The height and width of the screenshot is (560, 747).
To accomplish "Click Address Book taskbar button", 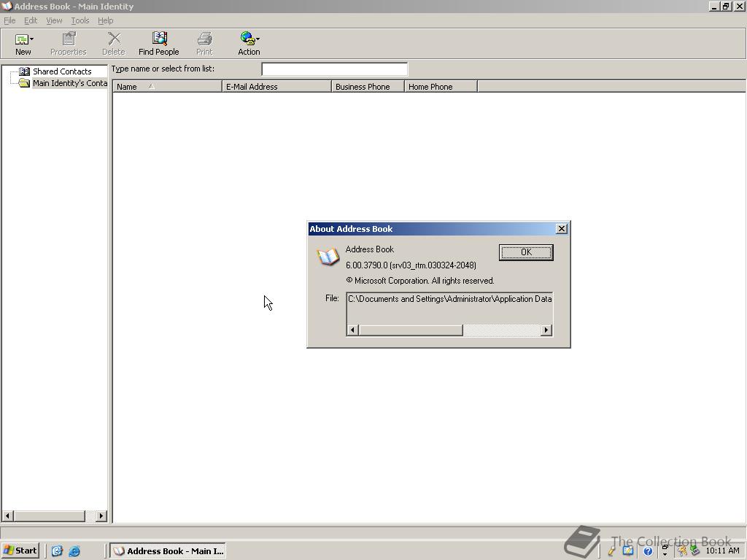I will coord(169,551).
